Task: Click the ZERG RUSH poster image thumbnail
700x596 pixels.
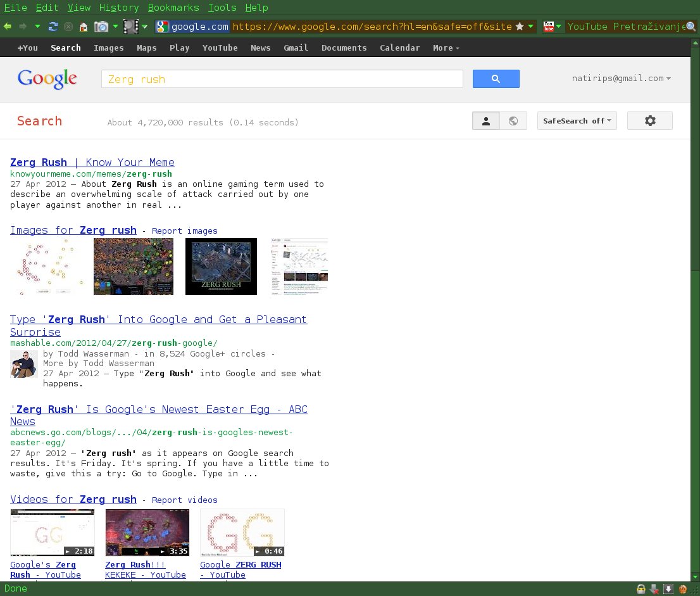Action: click(x=221, y=267)
